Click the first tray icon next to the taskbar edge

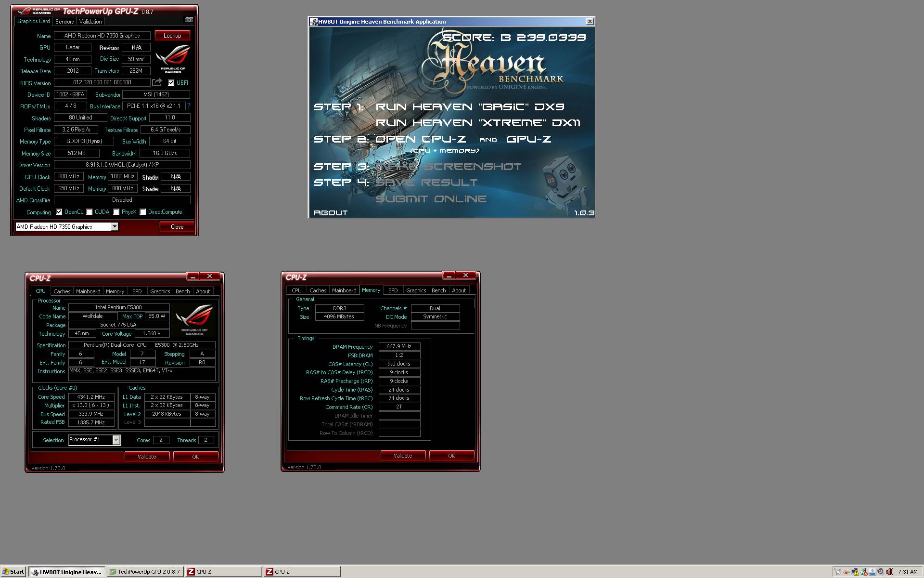[838, 572]
